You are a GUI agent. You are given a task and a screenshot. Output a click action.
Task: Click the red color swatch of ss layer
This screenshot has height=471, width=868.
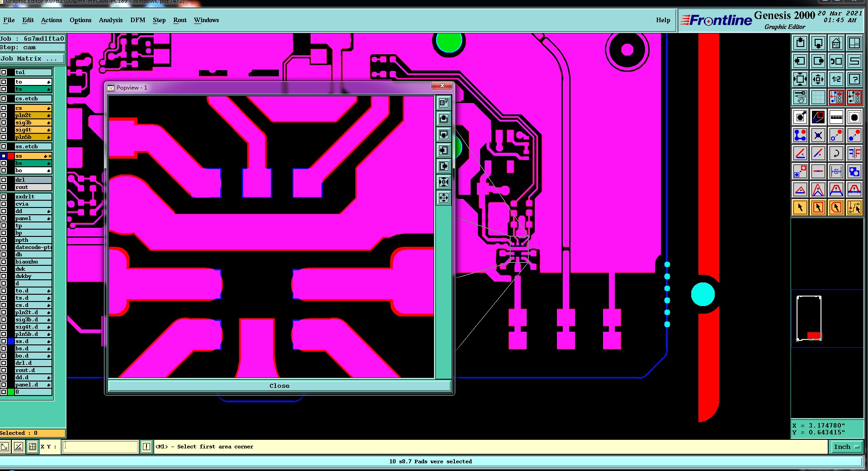11,156
